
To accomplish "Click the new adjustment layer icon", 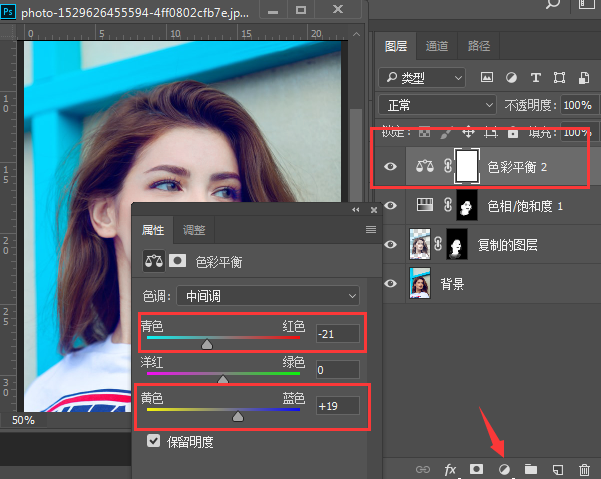I will click(504, 468).
